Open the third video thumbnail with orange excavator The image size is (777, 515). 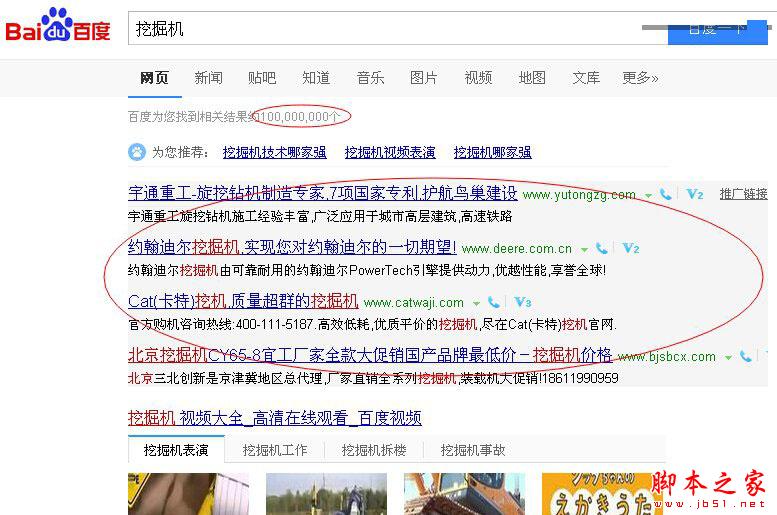(464, 494)
